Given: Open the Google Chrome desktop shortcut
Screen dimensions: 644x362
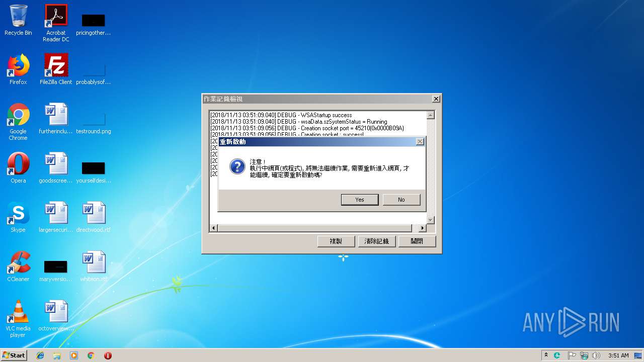Looking at the screenshot, I should pyautogui.click(x=18, y=122).
